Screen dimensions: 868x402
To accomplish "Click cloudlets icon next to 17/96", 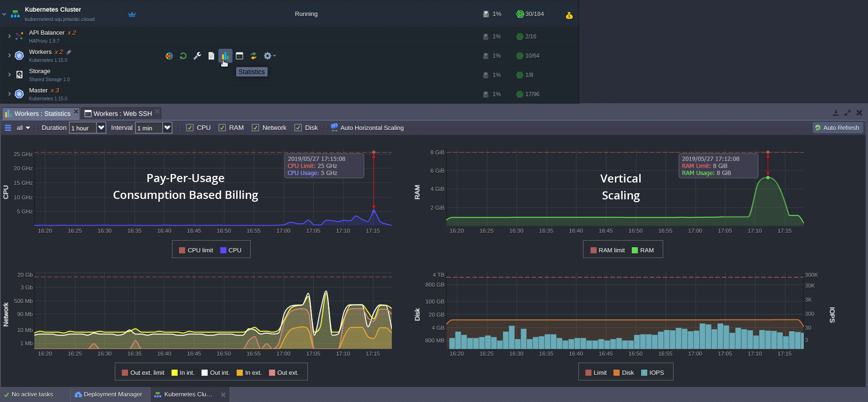I will coord(520,94).
